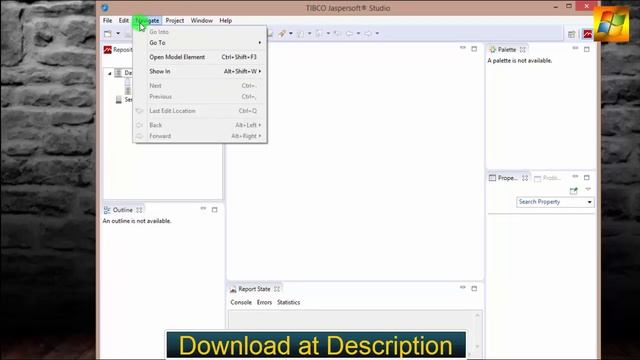Open the Forward history dropdown arrow
Image resolution: width=640 pixels, height=360 pixels.
377,34
